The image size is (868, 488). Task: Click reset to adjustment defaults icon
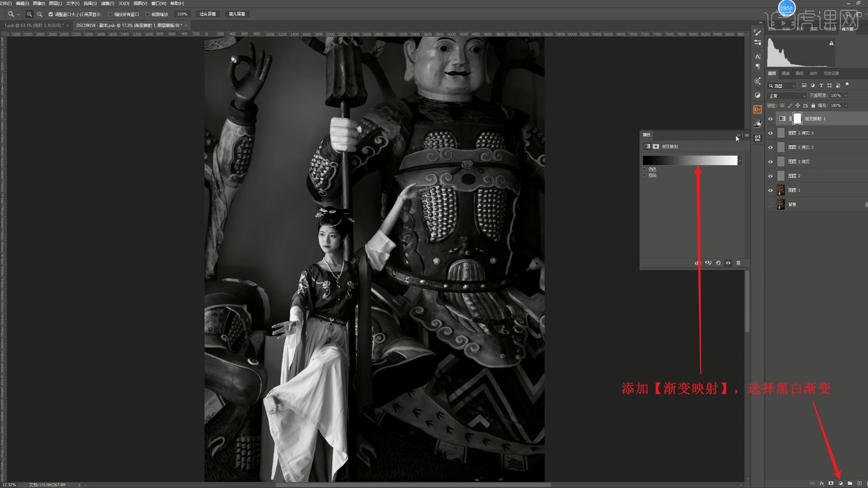point(718,263)
